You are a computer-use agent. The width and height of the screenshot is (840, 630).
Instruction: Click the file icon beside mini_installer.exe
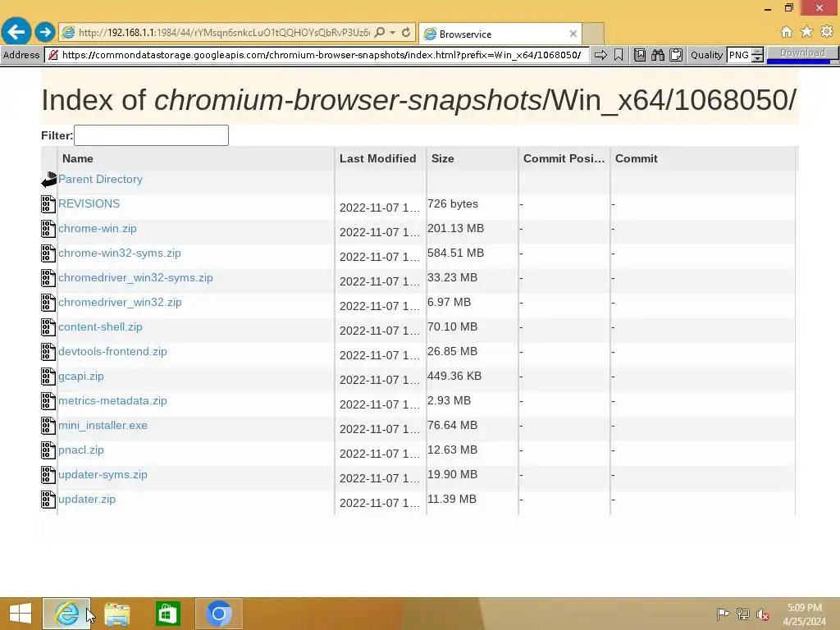pos(48,426)
